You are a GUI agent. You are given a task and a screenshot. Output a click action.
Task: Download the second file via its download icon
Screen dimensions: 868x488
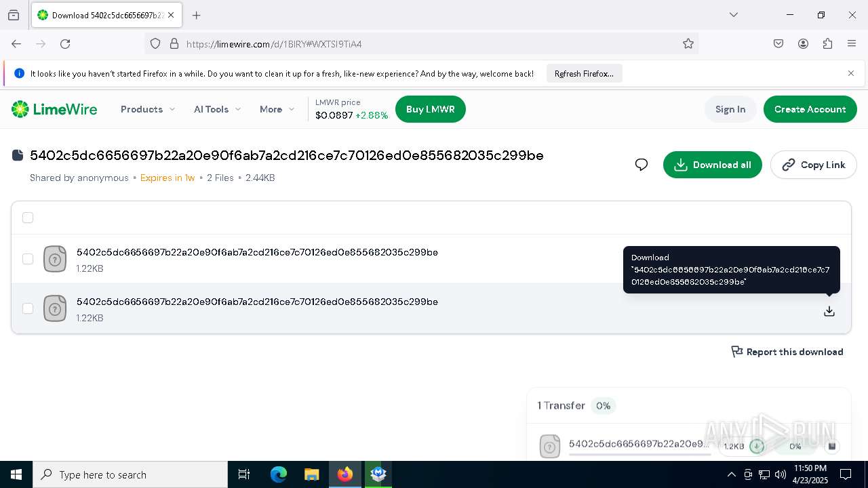[829, 311]
